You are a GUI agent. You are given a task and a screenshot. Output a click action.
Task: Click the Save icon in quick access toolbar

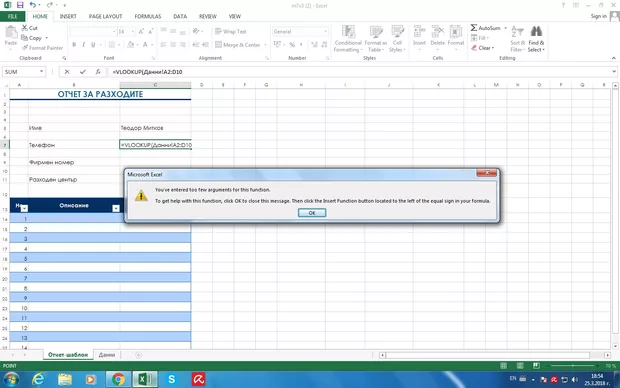pyautogui.click(x=20, y=5)
